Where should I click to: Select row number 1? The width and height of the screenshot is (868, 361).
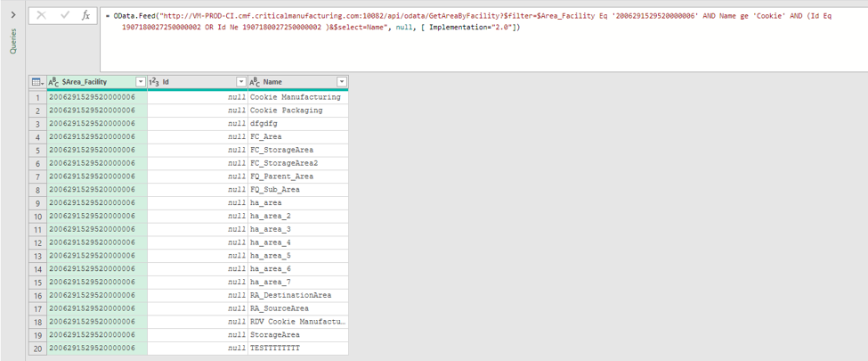click(37, 97)
